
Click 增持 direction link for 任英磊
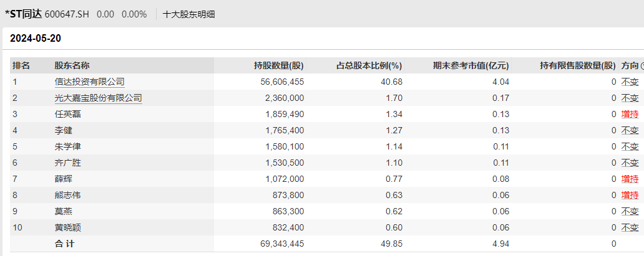pyautogui.click(x=630, y=114)
